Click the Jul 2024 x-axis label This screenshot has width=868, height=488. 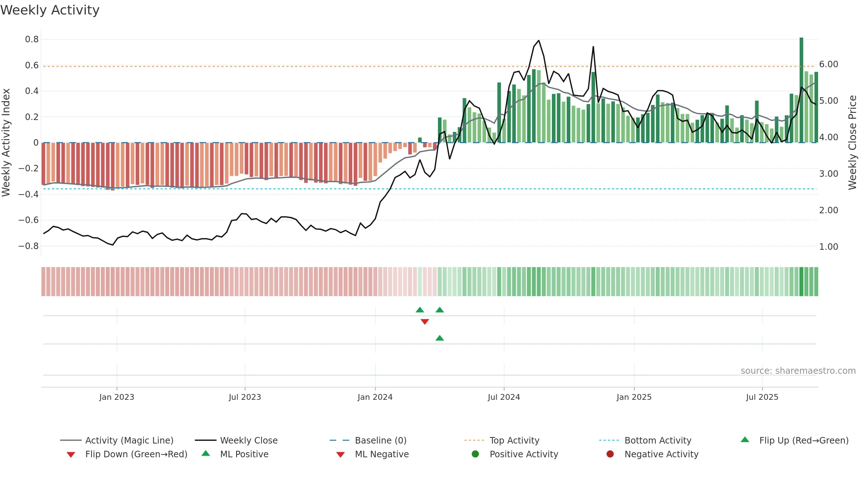click(x=504, y=397)
